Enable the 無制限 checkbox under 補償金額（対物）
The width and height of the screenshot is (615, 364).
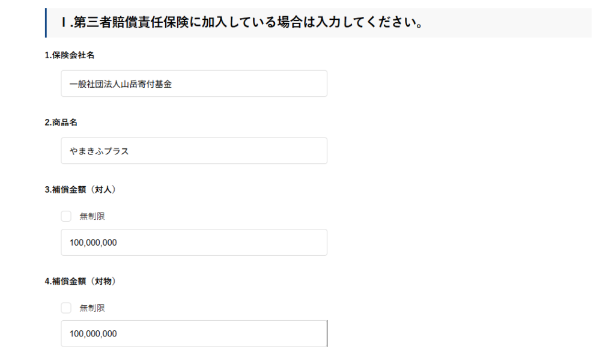[66, 308]
